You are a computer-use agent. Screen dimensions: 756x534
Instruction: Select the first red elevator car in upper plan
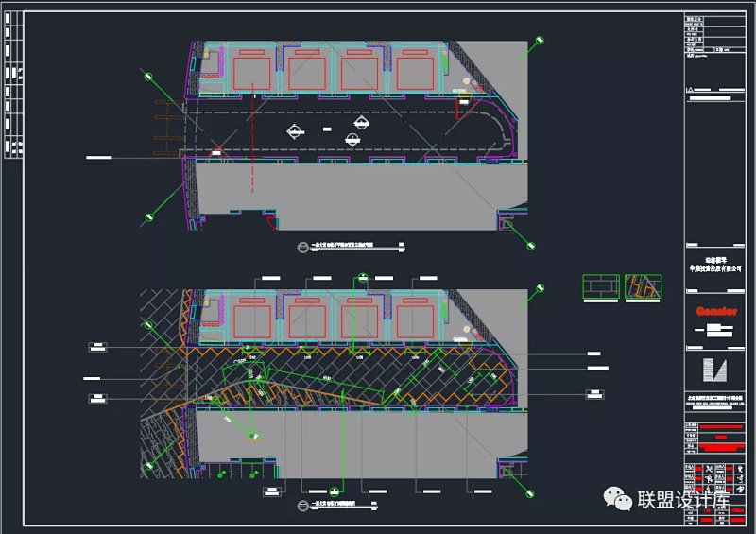(252, 74)
